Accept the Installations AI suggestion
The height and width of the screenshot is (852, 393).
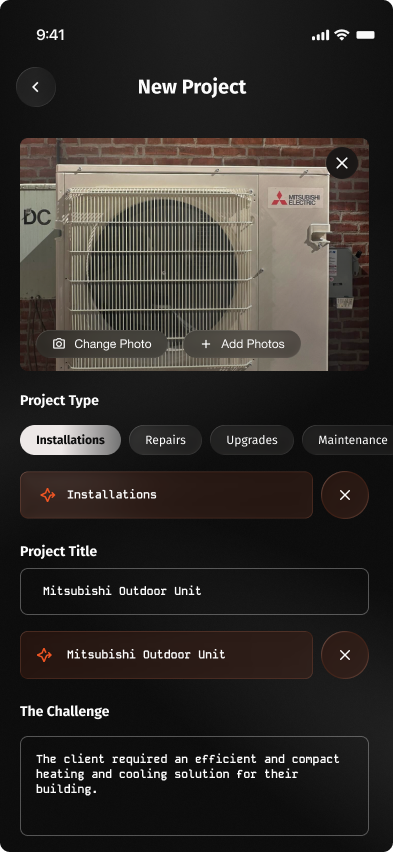pos(166,494)
